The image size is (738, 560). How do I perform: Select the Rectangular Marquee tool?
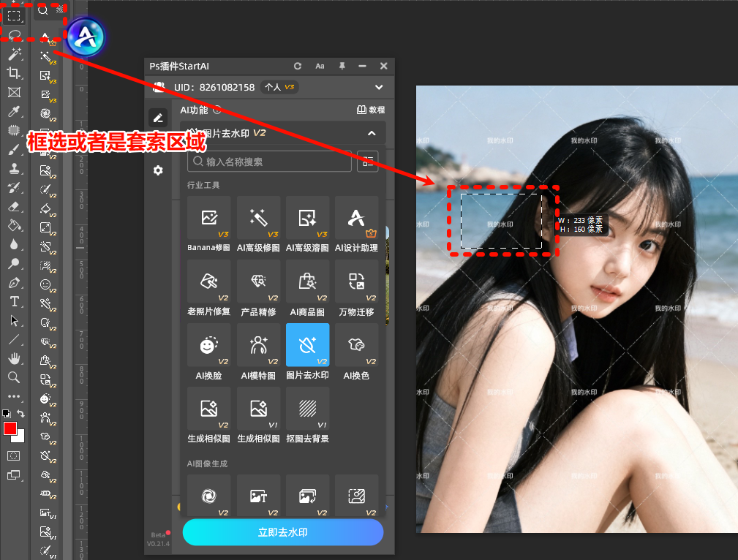coord(14,15)
